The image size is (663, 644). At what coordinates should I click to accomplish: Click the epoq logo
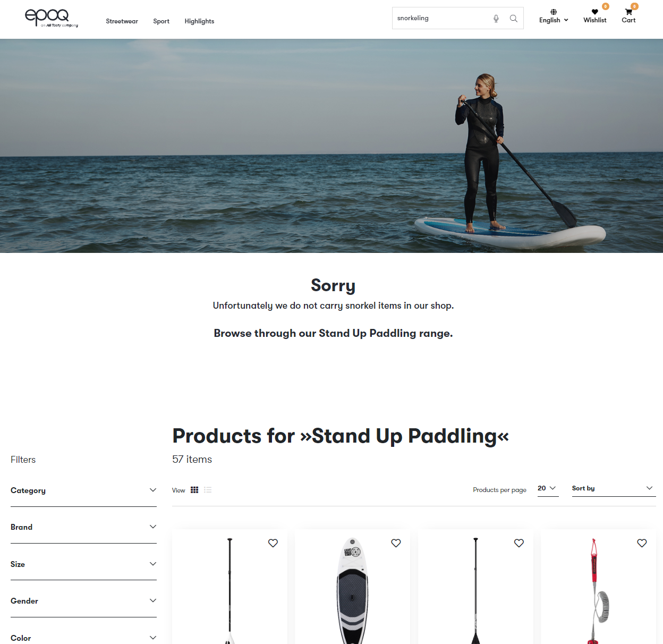52,18
